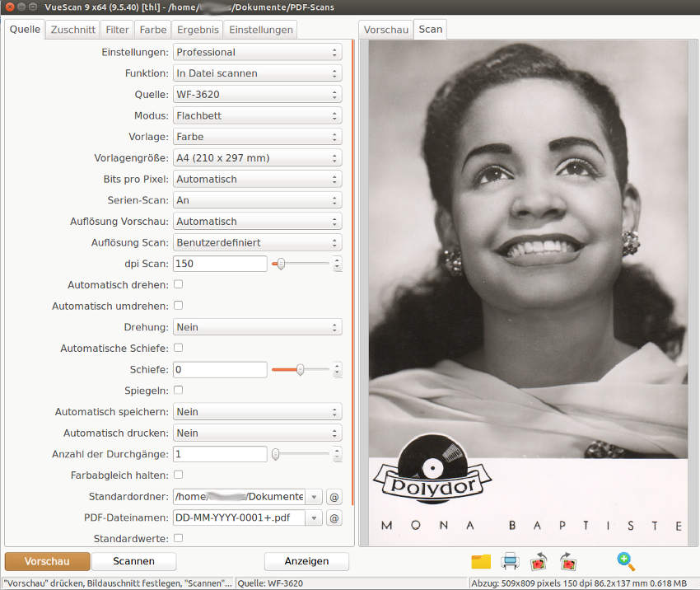Click the scanned photo preview
700x590 pixels.
(528, 293)
